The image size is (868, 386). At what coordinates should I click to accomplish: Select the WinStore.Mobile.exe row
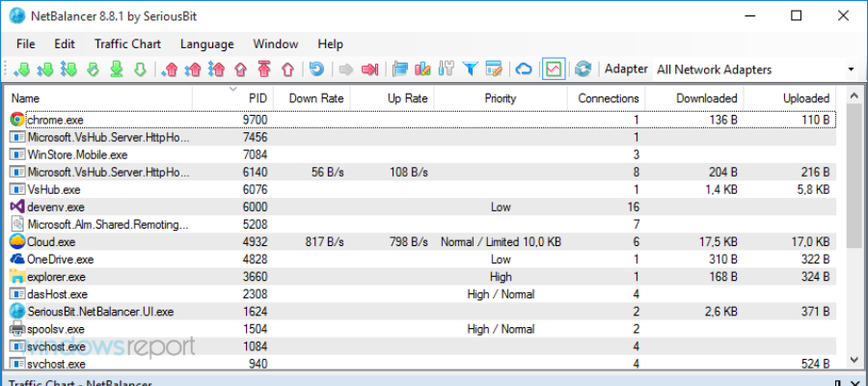421,154
